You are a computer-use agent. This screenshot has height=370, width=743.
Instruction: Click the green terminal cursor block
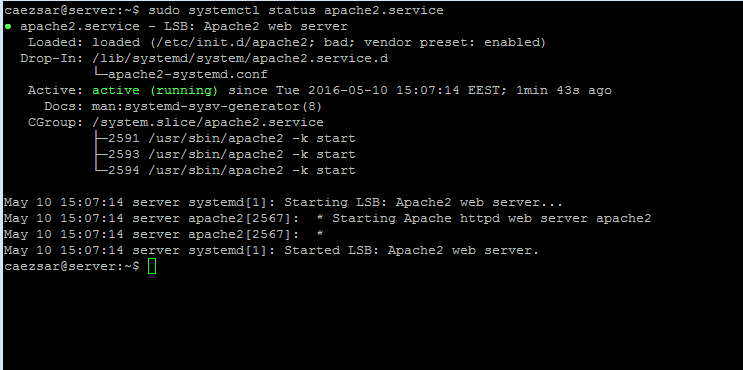click(x=152, y=266)
